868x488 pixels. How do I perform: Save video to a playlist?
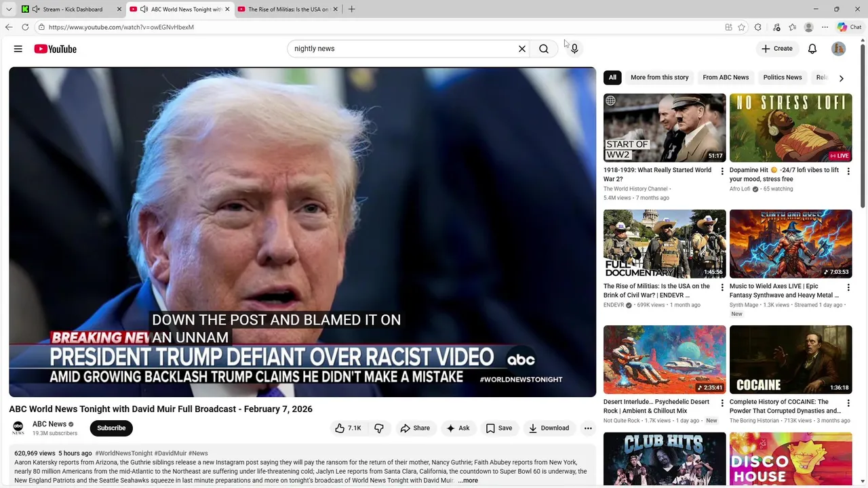click(x=498, y=428)
